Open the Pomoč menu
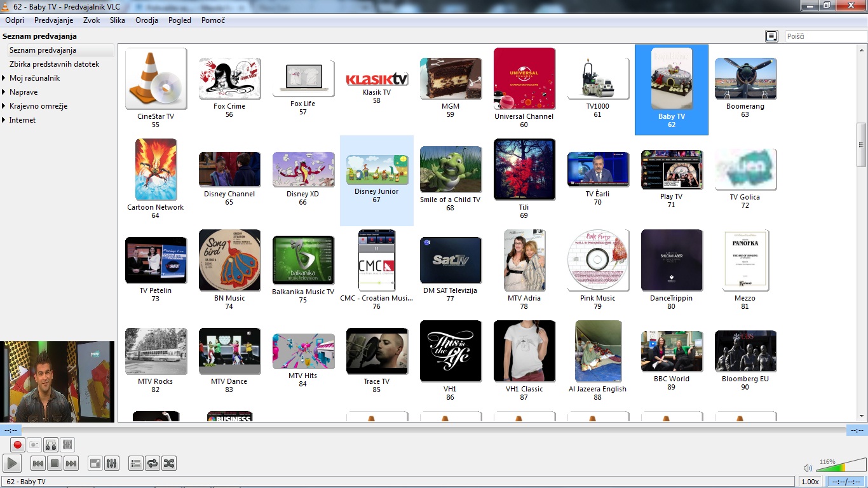 tap(213, 20)
